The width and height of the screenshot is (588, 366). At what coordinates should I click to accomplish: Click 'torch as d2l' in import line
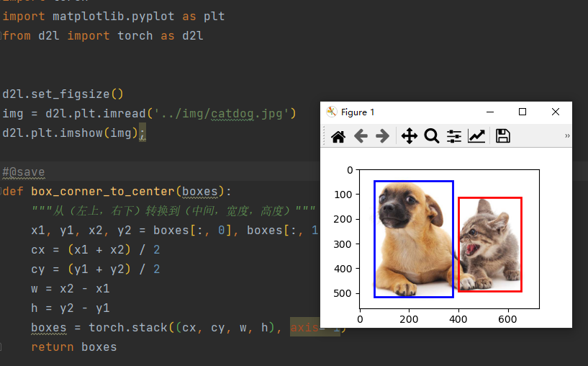(160, 36)
